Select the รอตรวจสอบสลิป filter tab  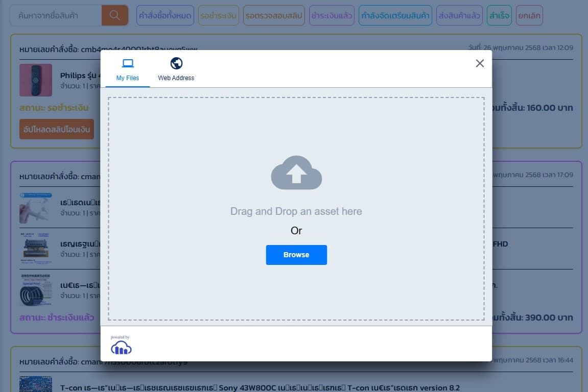tap(274, 15)
